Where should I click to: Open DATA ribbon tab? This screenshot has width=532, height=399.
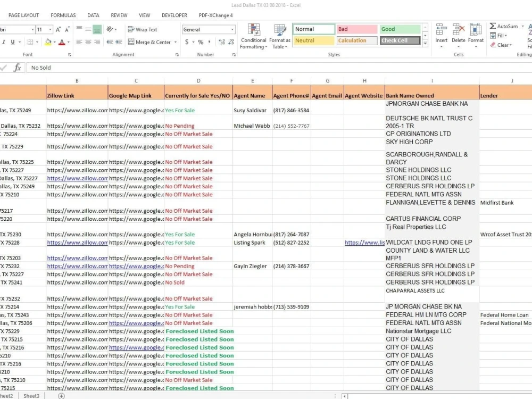[x=93, y=15]
